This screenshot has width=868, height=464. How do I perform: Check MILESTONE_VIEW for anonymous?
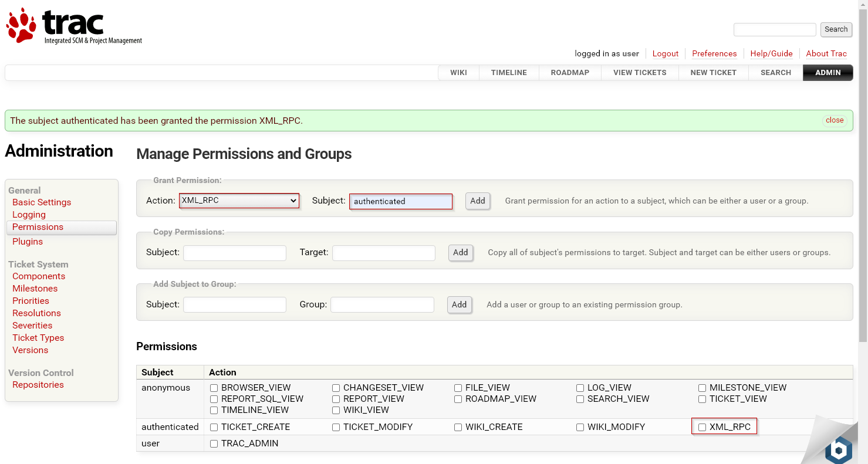pyautogui.click(x=702, y=387)
